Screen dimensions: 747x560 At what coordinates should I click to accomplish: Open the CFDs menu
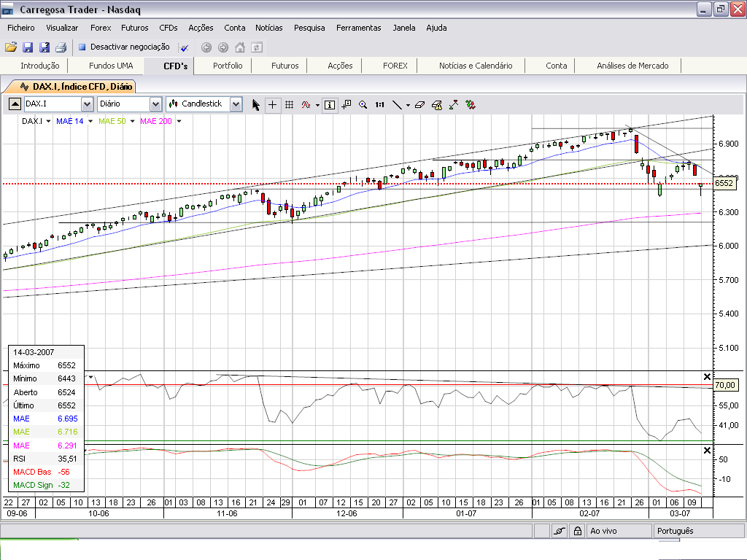point(169,28)
